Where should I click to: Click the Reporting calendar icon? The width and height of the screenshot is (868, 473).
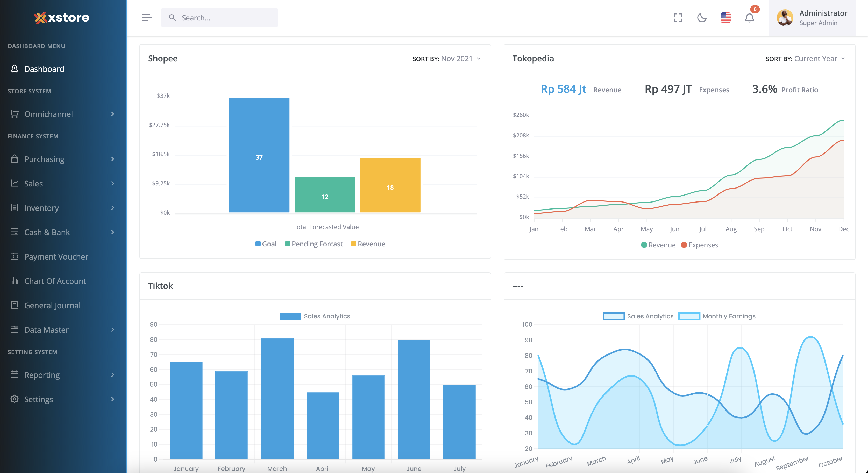(15, 374)
